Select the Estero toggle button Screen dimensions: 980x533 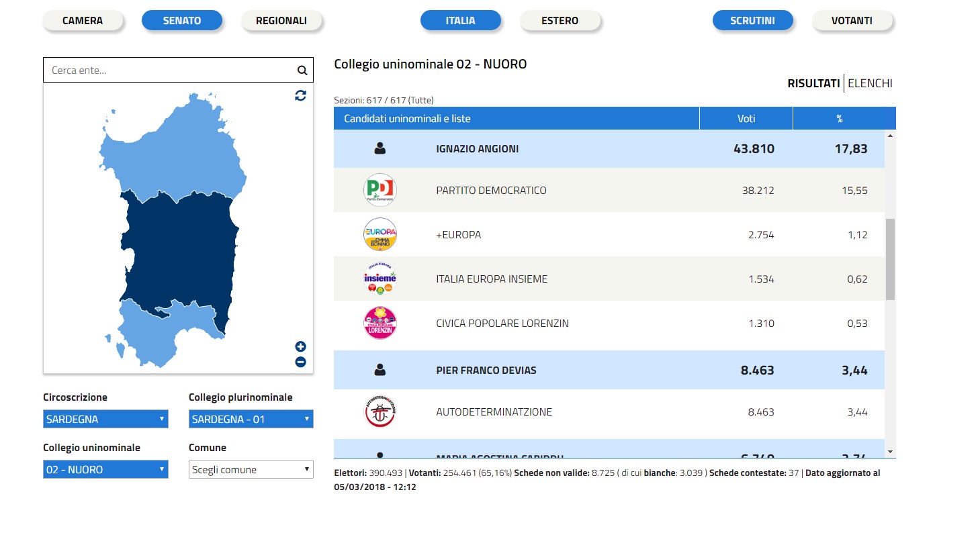(560, 21)
